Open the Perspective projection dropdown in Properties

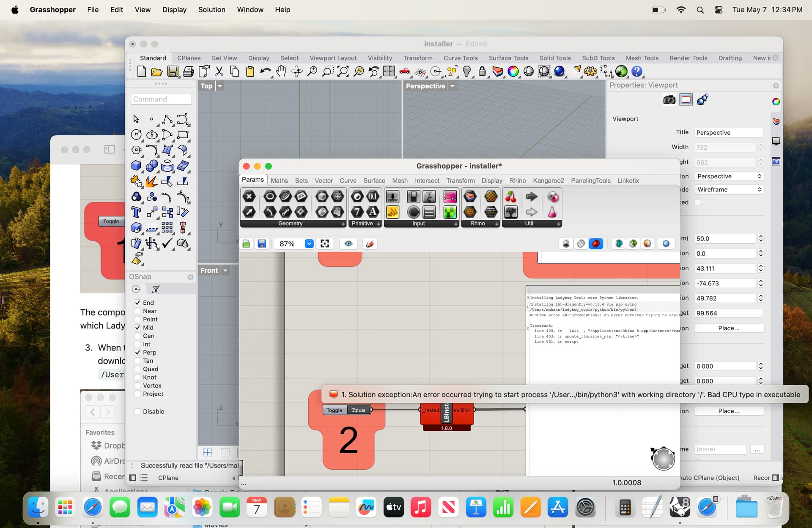pos(729,176)
